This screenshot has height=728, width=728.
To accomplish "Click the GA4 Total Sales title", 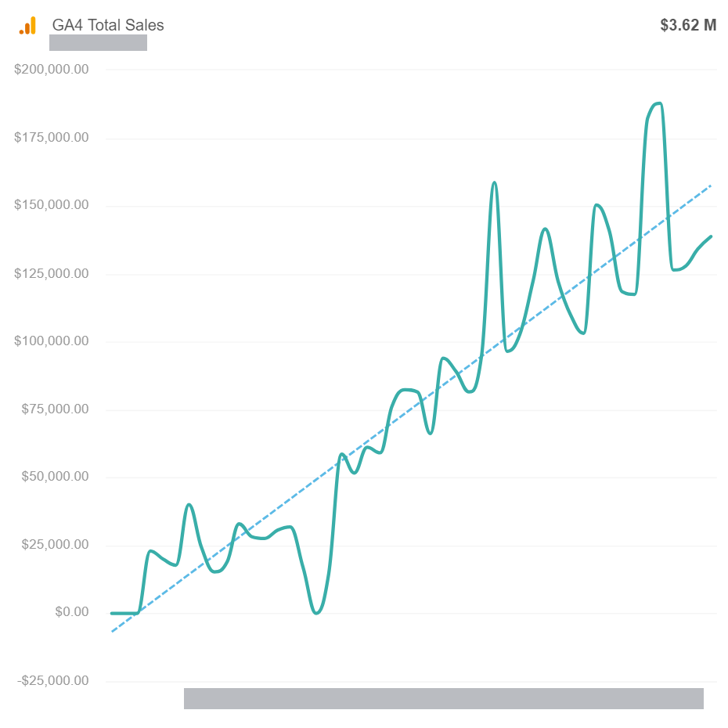I will 108,25.
